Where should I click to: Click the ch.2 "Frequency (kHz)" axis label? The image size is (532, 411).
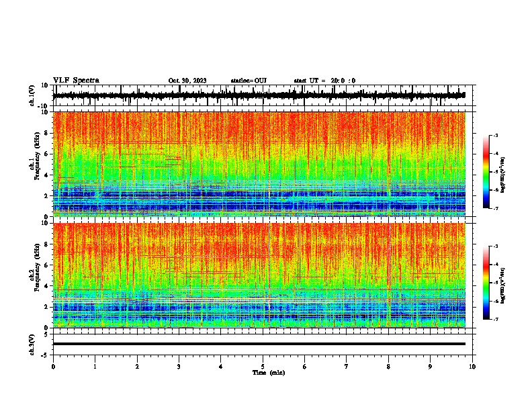point(37,267)
